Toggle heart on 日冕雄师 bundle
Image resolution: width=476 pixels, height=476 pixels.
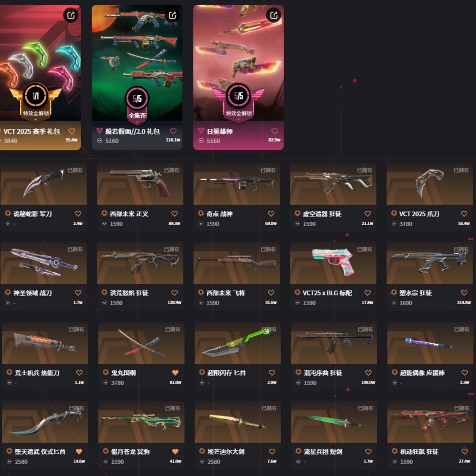(x=275, y=131)
